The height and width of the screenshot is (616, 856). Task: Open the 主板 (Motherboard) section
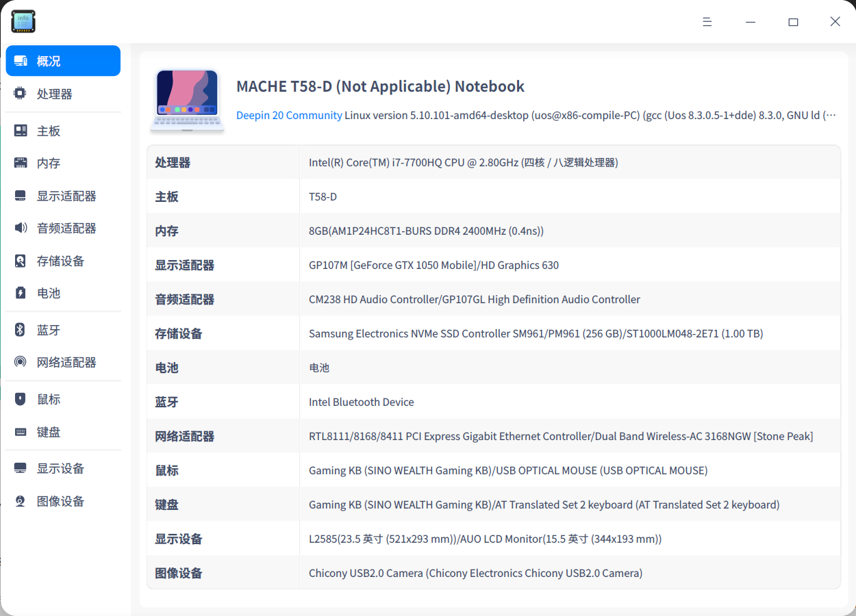[48, 129]
